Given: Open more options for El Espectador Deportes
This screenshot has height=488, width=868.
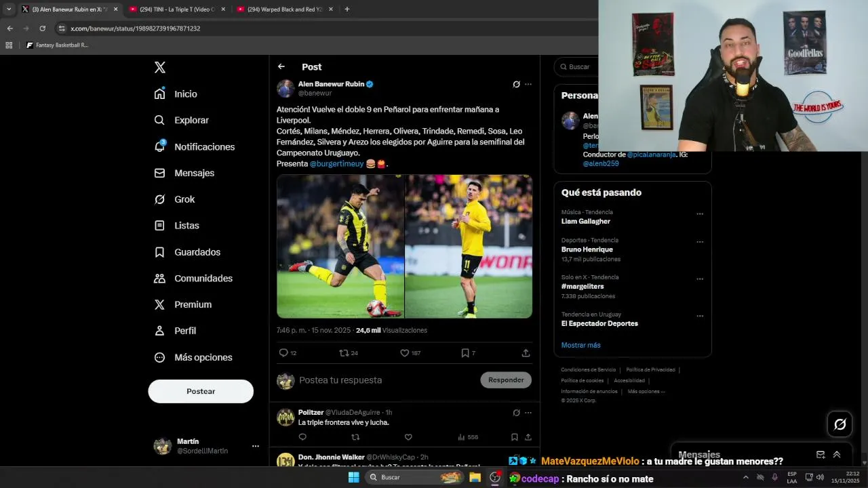Looking at the screenshot, I should 700,317.
